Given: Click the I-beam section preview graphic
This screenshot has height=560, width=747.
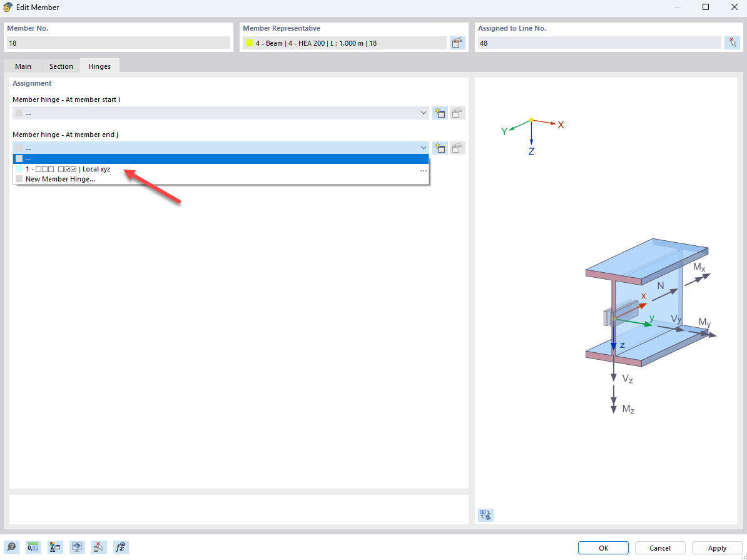Looking at the screenshot, I should (x=651, y=325).
